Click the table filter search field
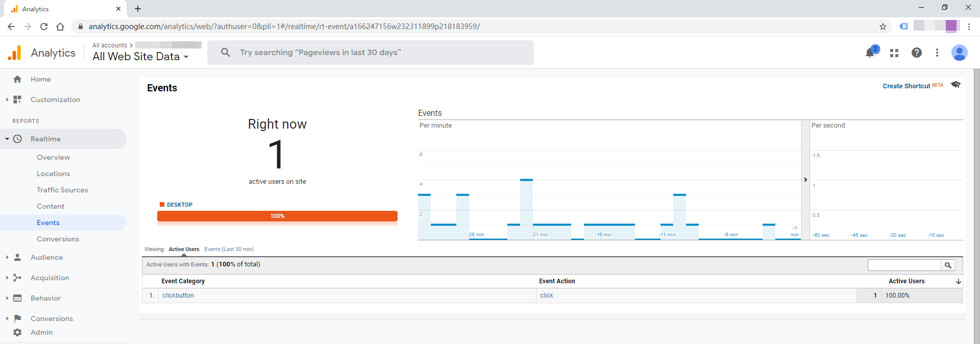 pyautogui.click(x=904, y=265)
